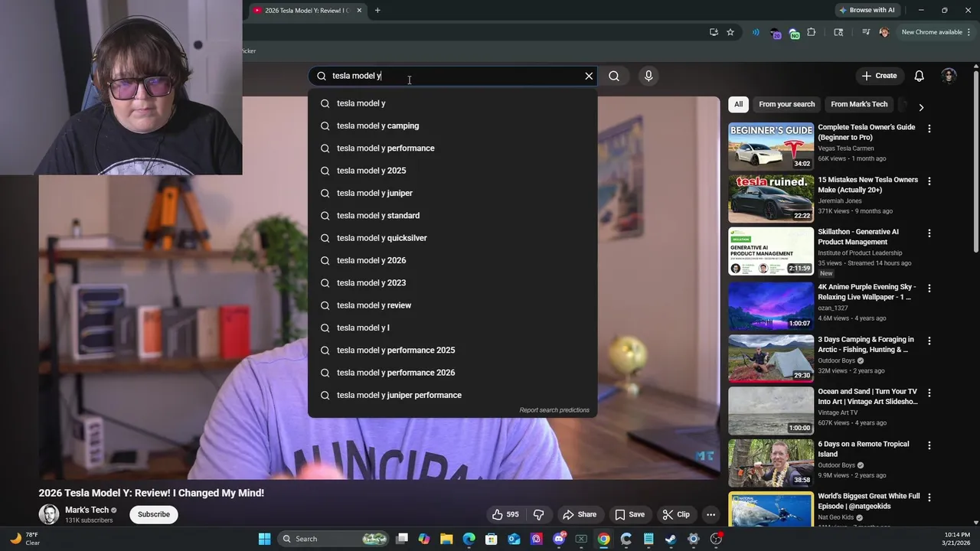Select suggestion 'tesla model y juniper performance'

pos(452,395)
